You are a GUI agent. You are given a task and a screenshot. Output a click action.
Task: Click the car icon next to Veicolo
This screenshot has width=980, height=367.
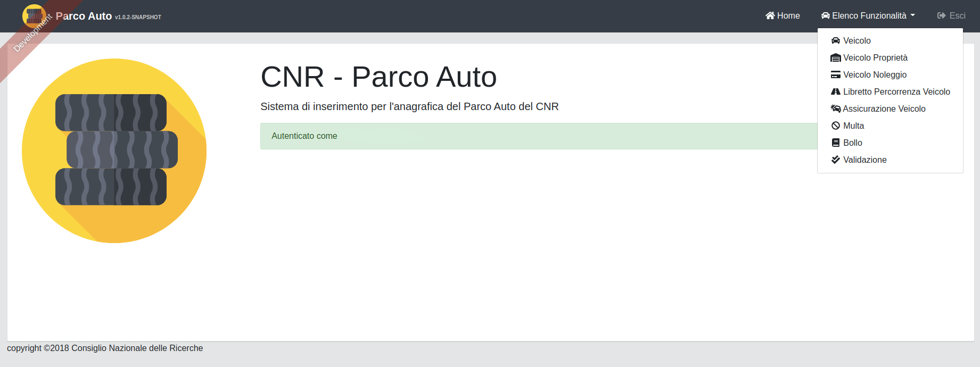pyautogui.click(x=836, y=40)
